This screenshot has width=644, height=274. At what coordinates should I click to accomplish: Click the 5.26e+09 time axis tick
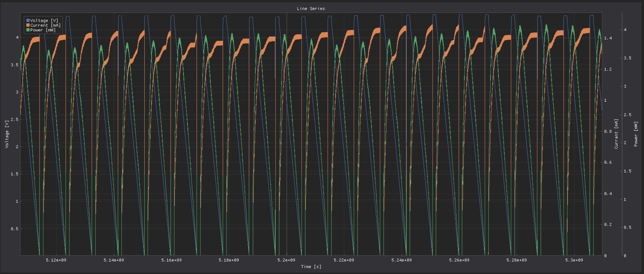pyautogui.click(x=459, y=260)
